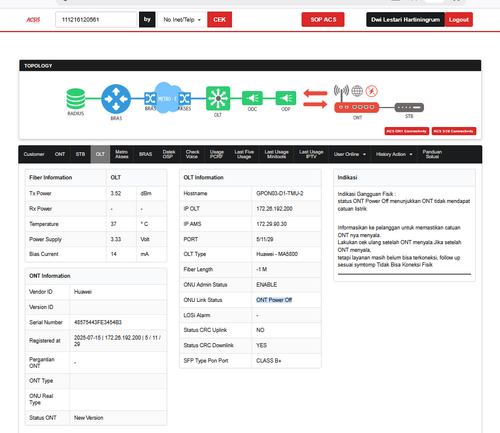This screenshot has height=433, width=500.
Task: Click the red ONT router icon
Action: coord(357,107)
